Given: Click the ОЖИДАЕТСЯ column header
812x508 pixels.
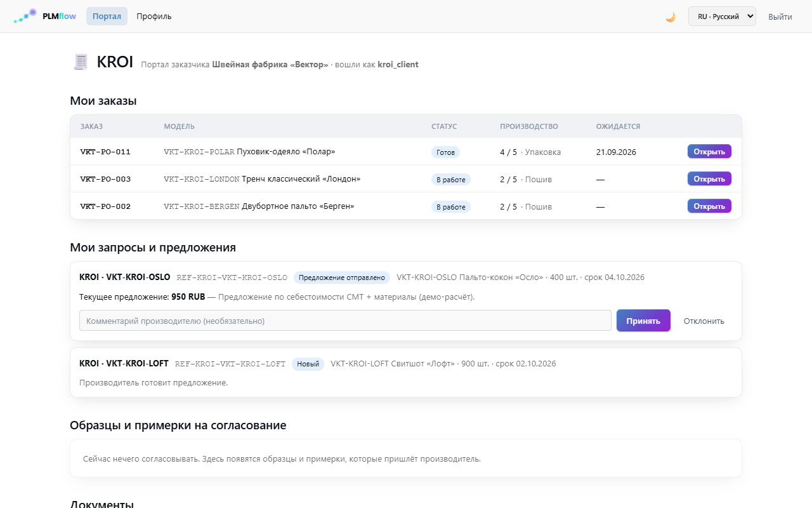Looking at the screenshot, I should [x=618, y=126].
